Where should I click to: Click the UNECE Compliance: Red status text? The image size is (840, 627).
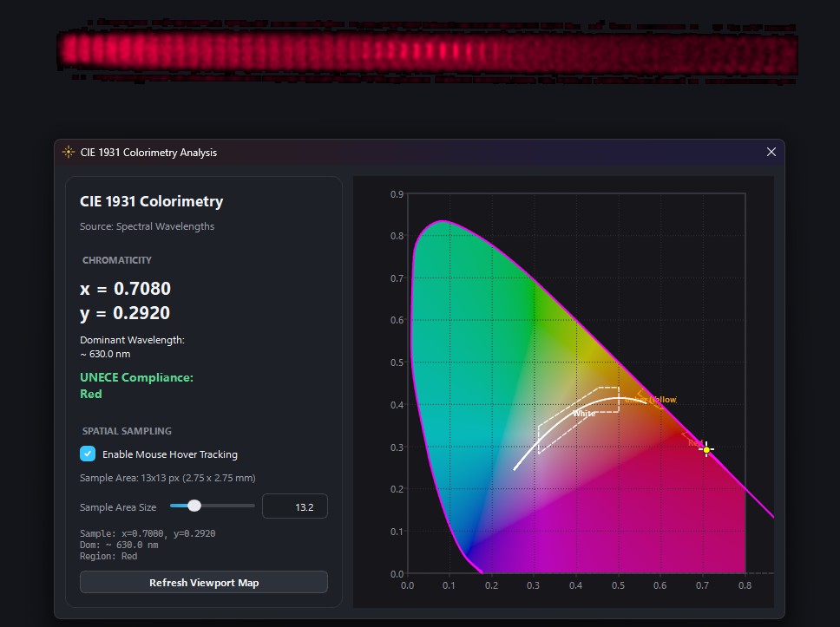point(136,386)
